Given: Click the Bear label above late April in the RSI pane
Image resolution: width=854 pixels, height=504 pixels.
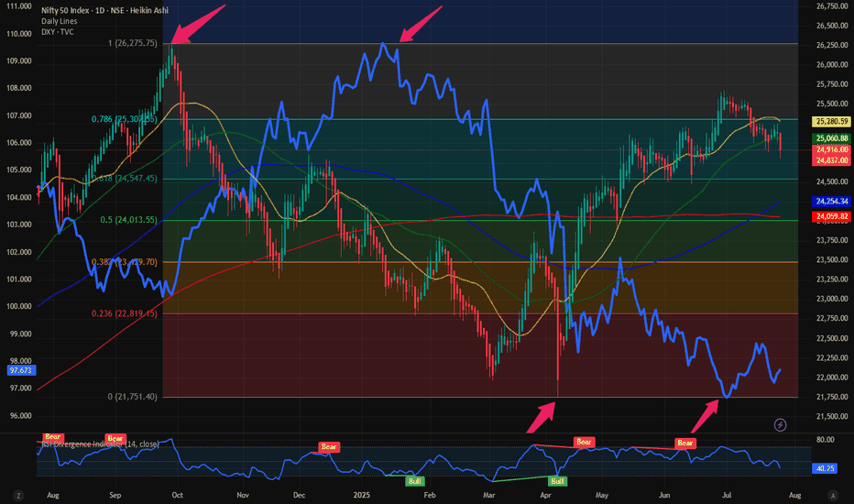Looking at the screenshot, I should pos(584,442).
